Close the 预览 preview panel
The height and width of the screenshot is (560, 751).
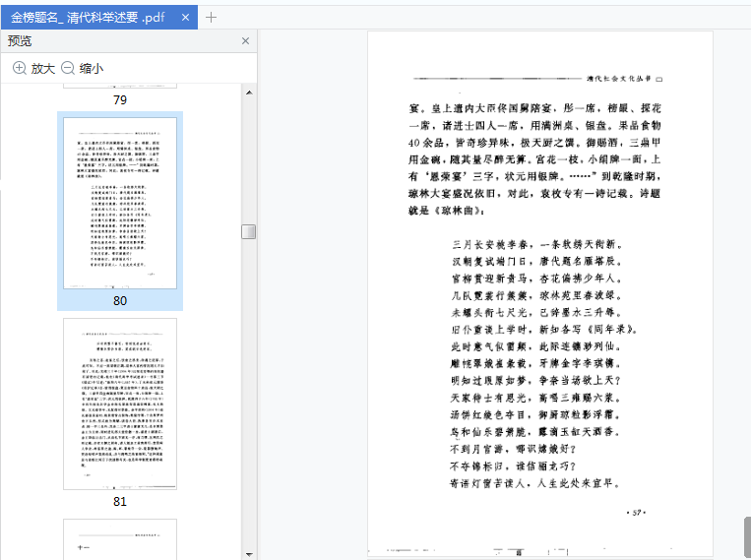tap(245, 41)
